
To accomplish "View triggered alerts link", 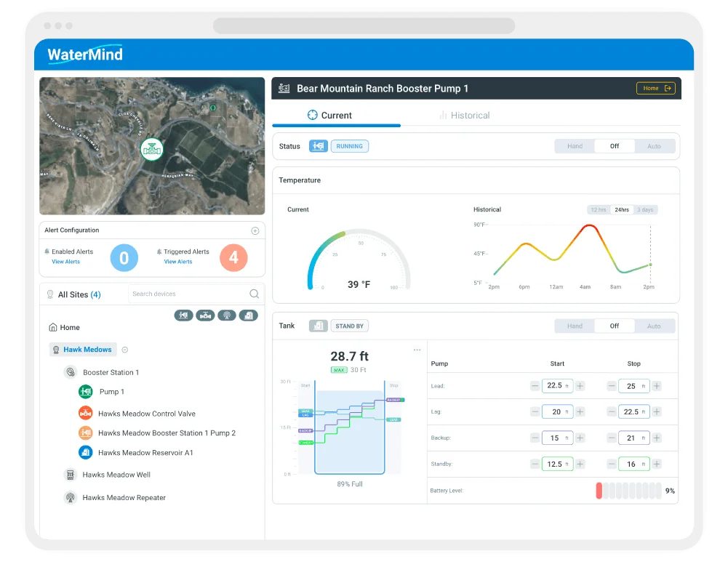I will (x=178, y=262).
